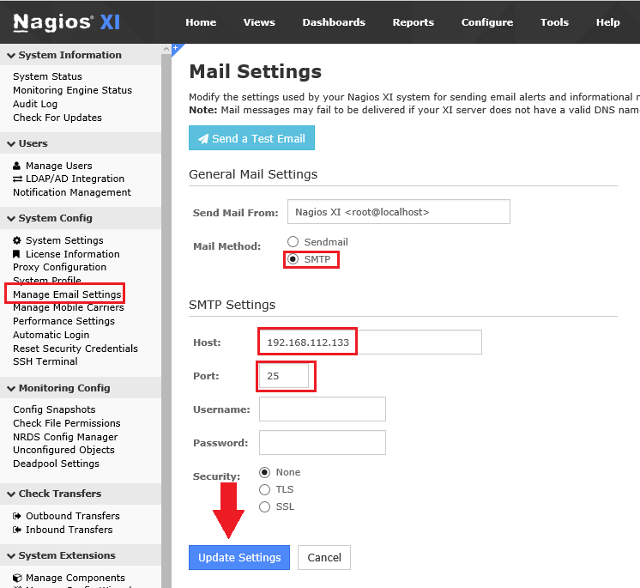640x588 pixels.
Task: Open NRDS Config Manager link
Action: [65, 437]
